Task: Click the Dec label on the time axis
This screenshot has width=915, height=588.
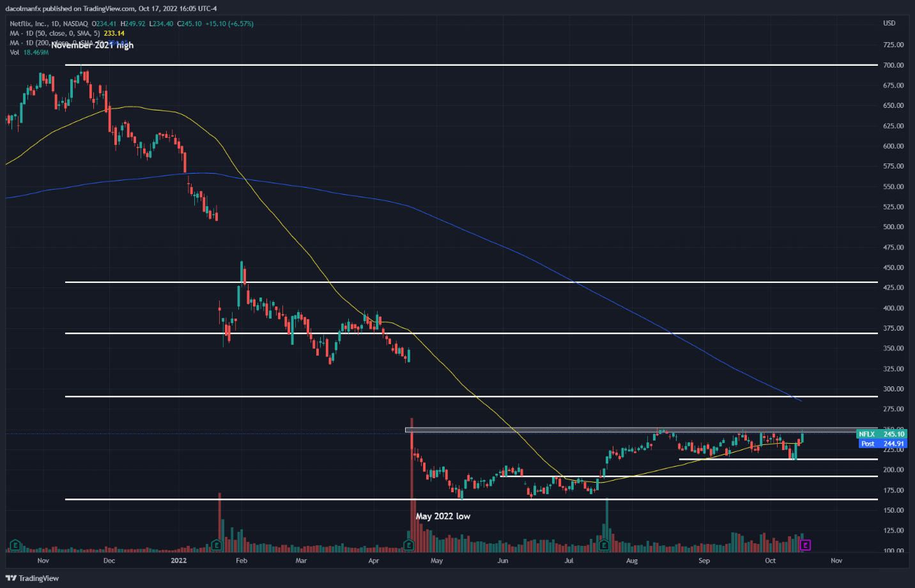Action: point(109,561)
